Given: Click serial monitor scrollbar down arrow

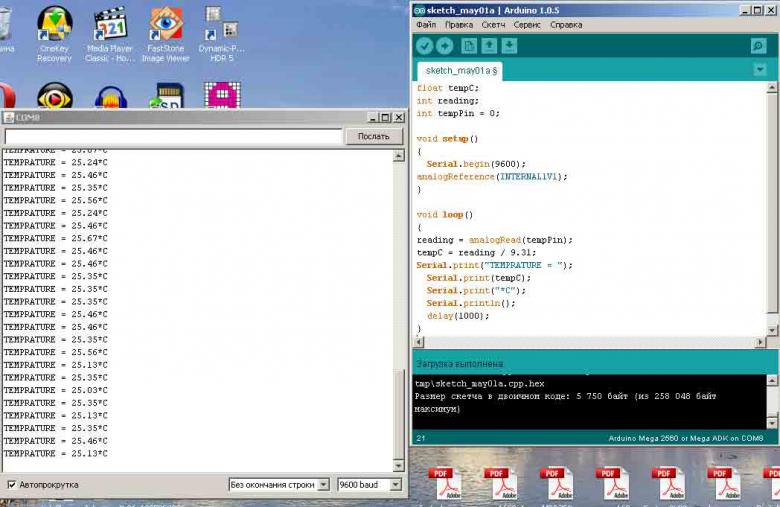Looking at the screenshot, I should [398, 466].
